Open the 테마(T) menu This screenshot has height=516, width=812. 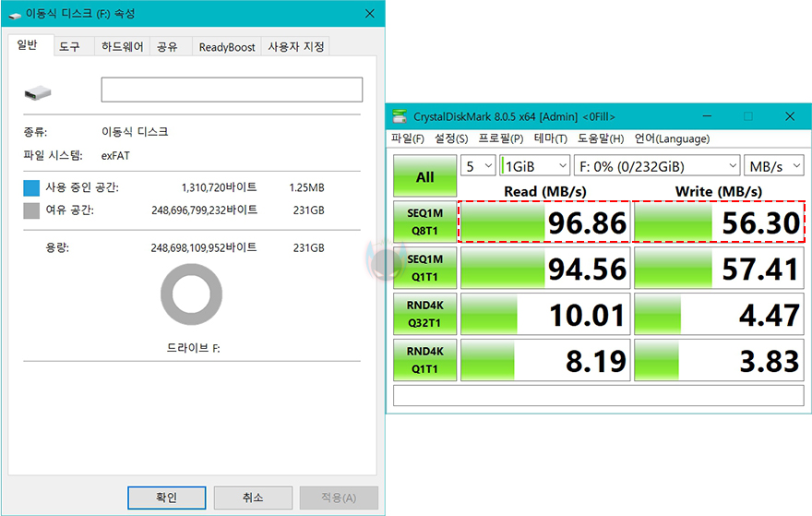[551, 138]
